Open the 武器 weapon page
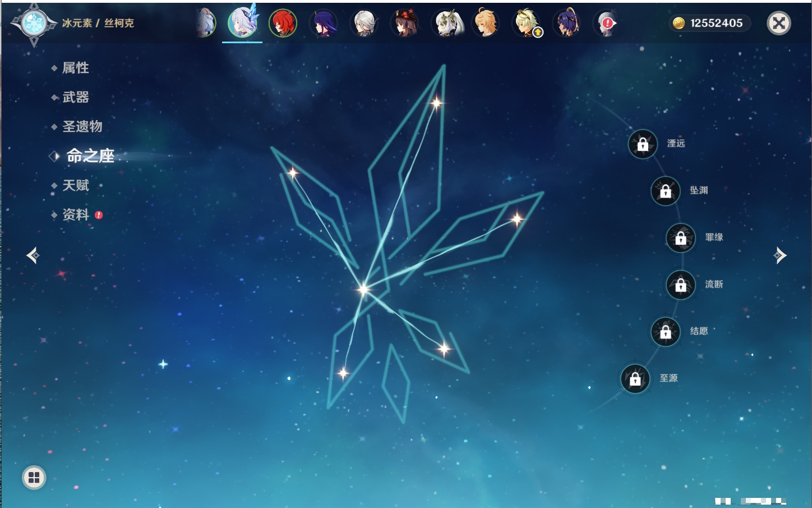 [76, 97]
